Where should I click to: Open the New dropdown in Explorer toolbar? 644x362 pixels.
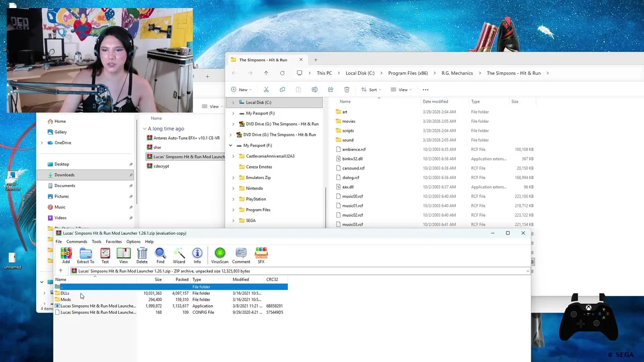241,89
